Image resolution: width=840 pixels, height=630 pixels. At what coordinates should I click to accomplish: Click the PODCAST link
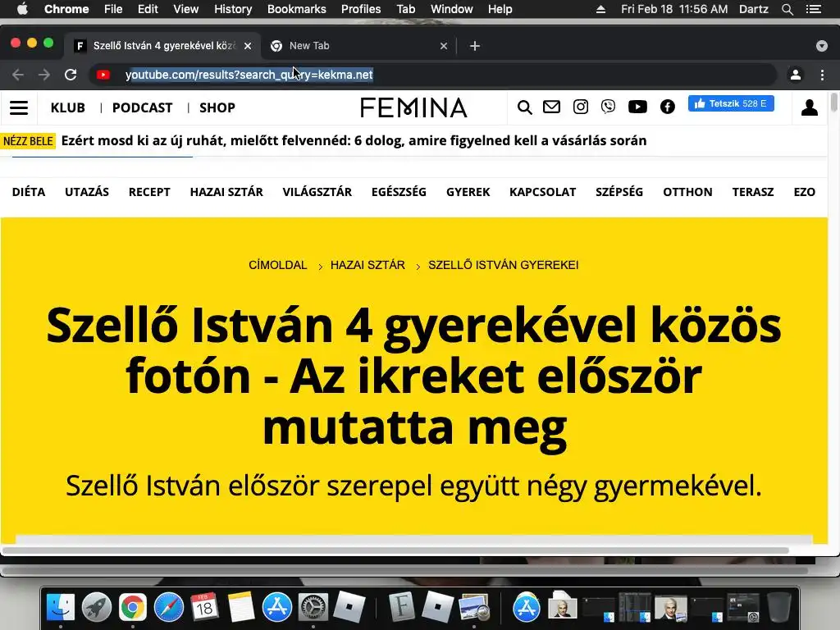point(143,107)
